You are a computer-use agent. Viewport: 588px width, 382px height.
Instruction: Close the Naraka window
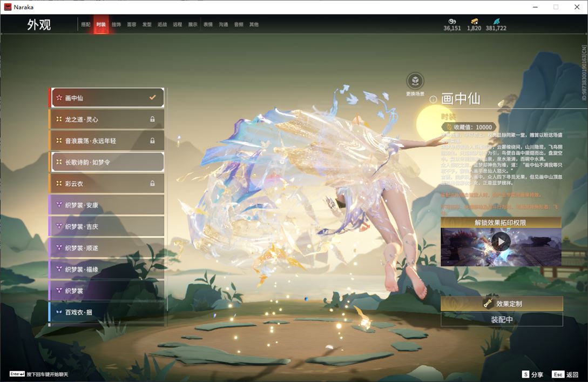click(577, 7)
